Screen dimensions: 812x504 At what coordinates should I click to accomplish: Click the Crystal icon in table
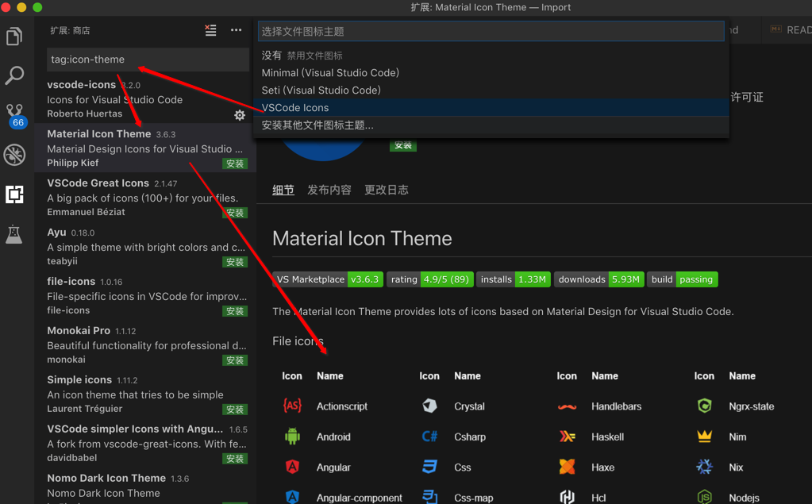430,406
